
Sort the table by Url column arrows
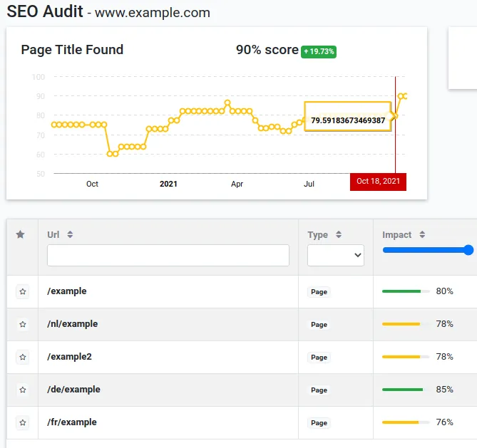point(70,234)
